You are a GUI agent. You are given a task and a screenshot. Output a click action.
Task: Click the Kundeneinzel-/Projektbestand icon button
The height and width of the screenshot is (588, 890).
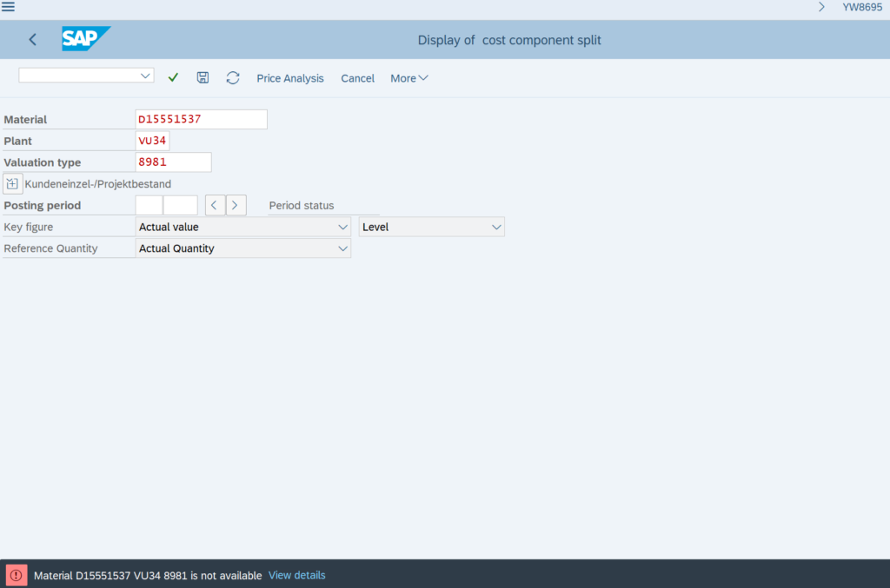[13, 183]
